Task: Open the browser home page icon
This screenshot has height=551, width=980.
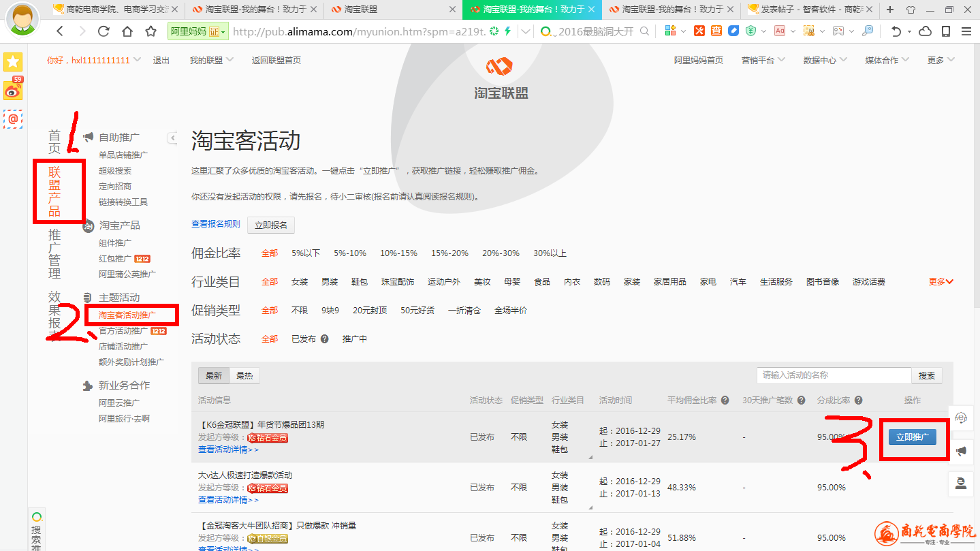Action: (x=127, y=31)
